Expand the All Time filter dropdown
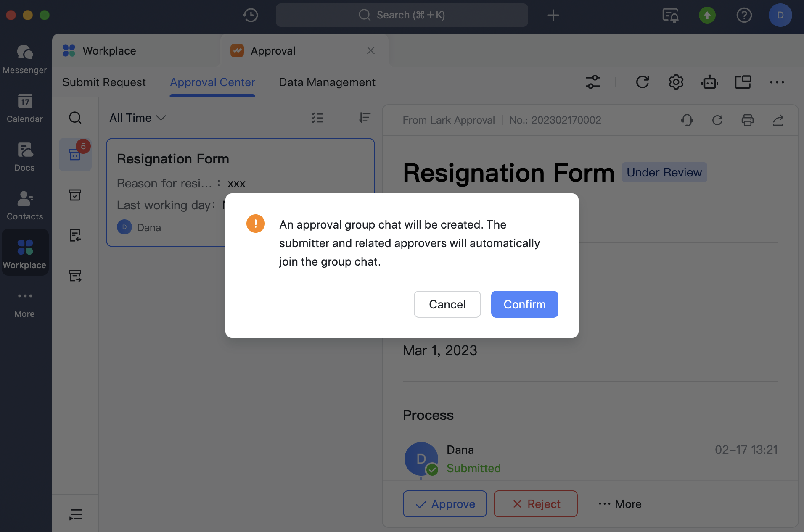The height and width of the screenshot is (532, 804). coord(137,118)
